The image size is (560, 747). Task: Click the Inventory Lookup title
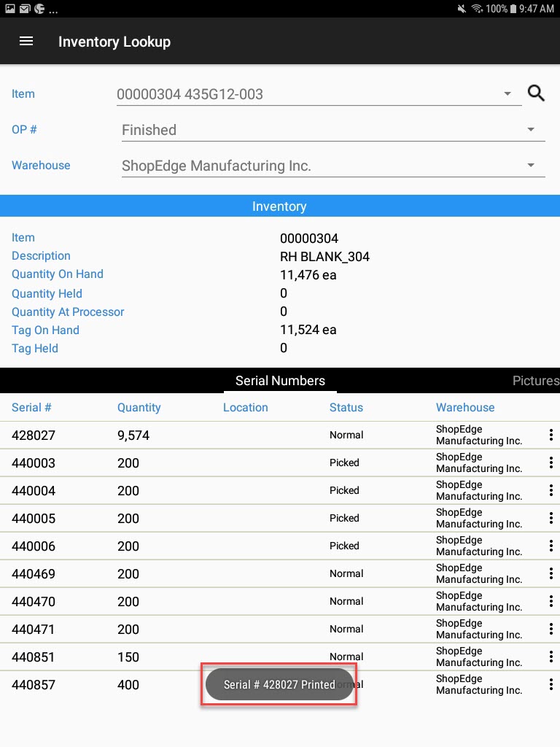(x=114, y=42)
